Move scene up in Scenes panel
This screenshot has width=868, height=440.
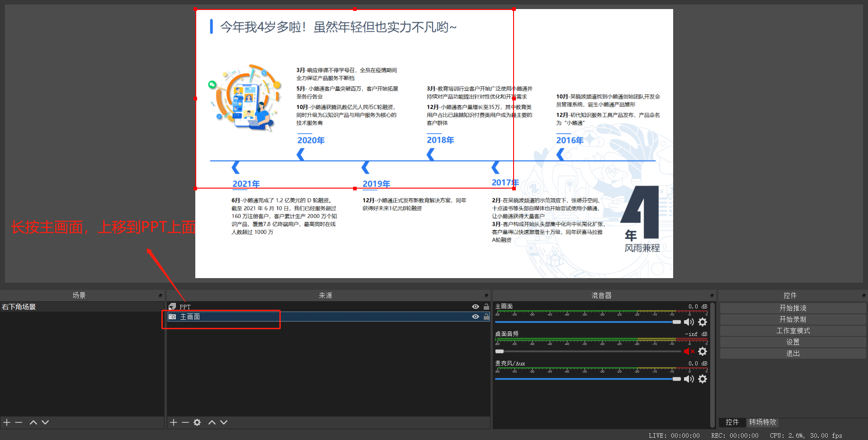tap(33, 422)
